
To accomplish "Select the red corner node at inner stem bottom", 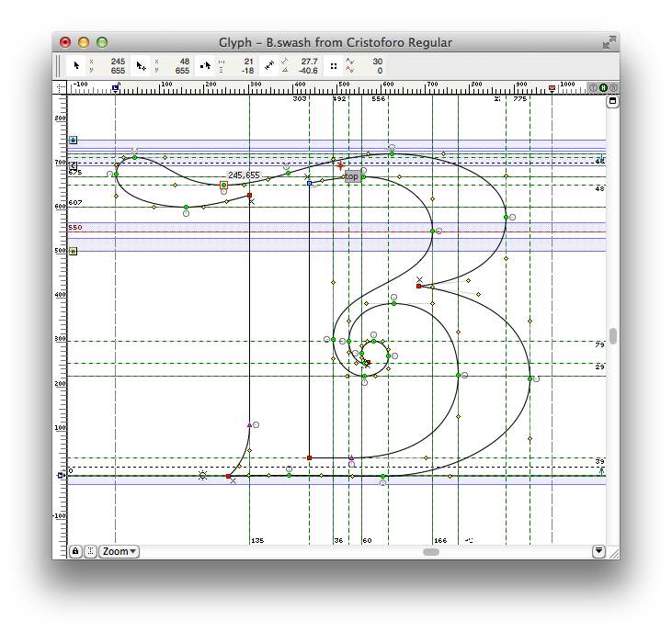I will tap(310, 458).
